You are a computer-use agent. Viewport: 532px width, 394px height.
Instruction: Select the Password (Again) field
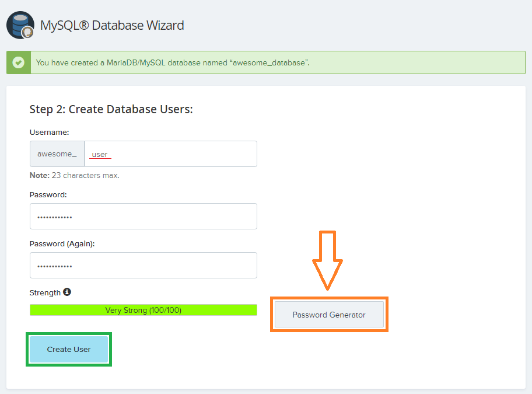143,266
